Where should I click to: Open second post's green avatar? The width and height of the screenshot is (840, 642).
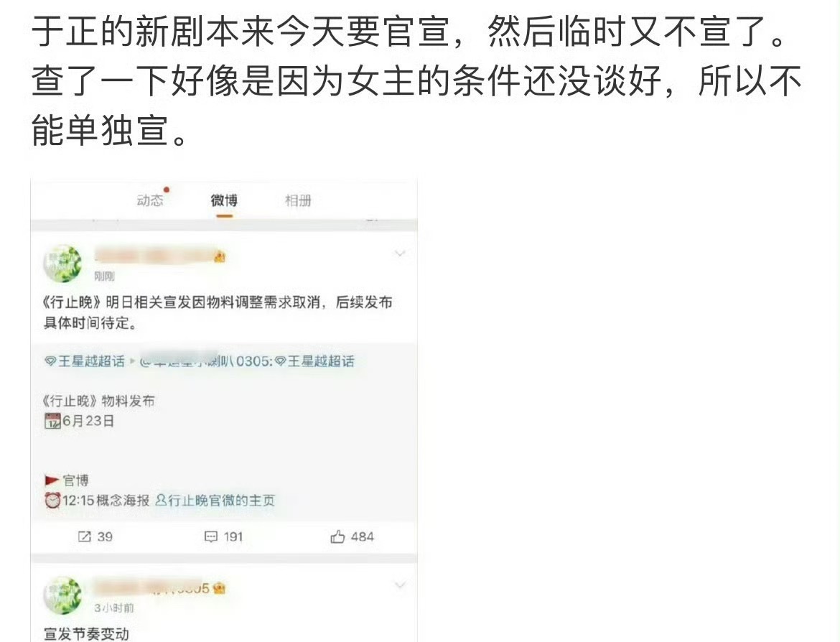pos(62,595)
